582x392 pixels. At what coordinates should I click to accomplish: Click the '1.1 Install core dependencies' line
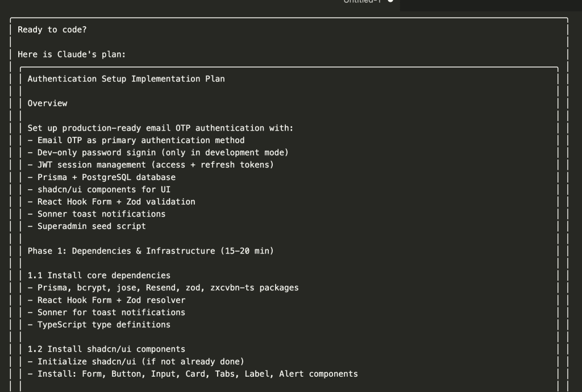point(99,276)
